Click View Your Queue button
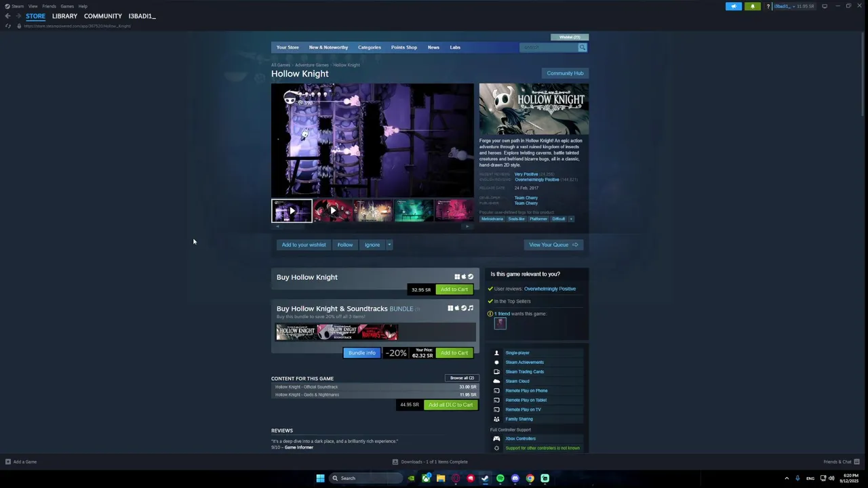Screen dimensions: 868x488 click(553, 245)
